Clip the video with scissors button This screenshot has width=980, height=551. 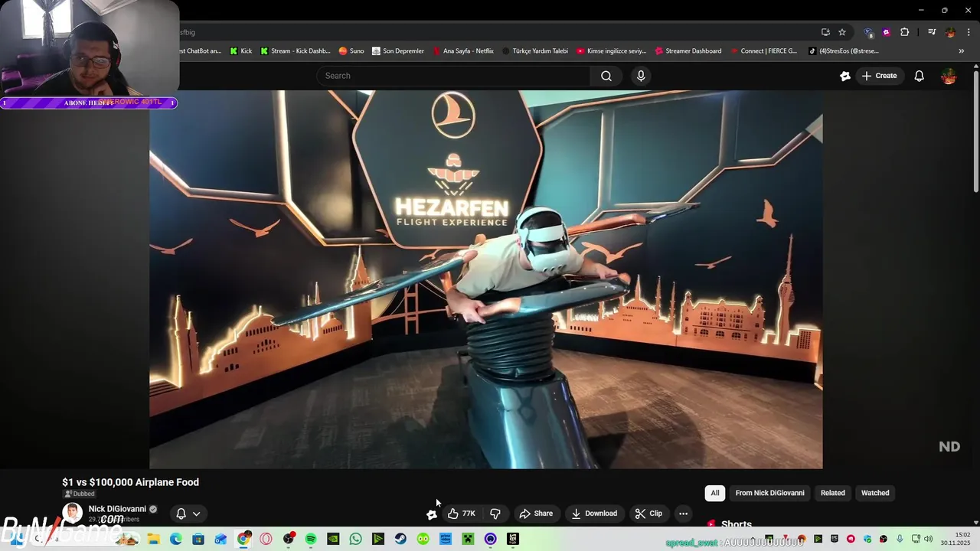click(648, 514)
